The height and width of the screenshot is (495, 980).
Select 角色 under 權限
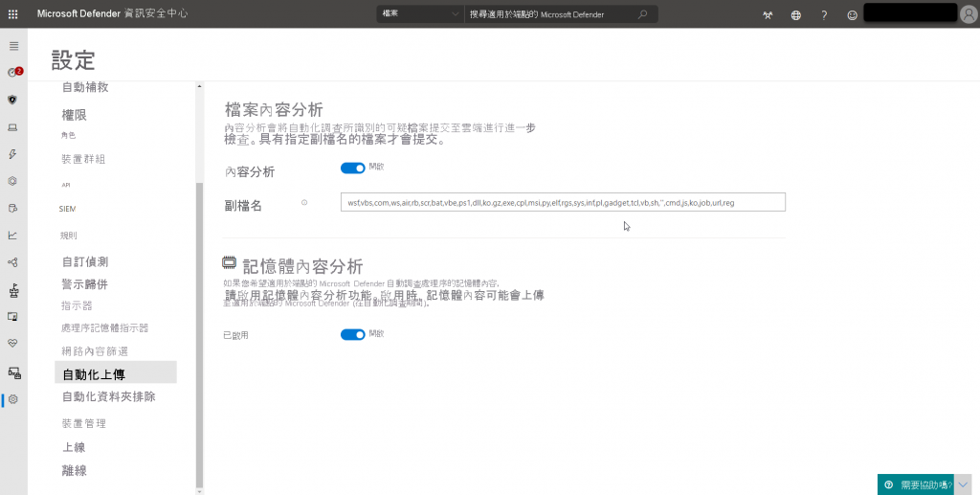(68, 136)
